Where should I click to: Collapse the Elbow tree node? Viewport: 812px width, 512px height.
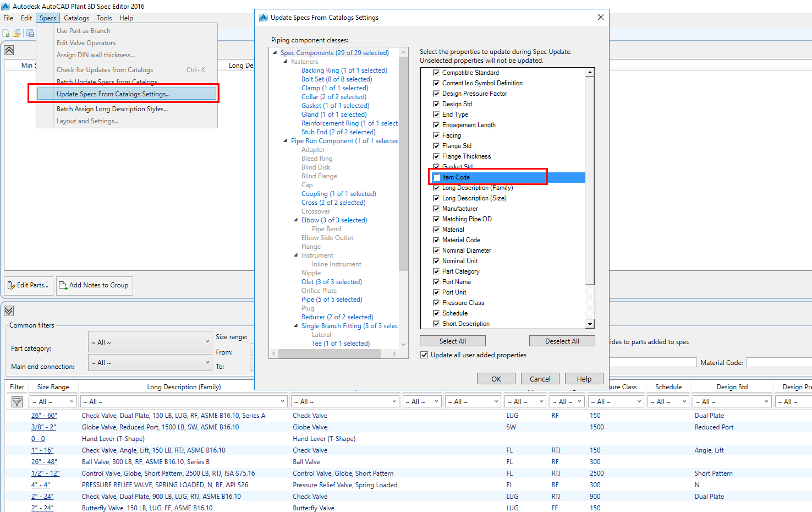tap(295, 220)
